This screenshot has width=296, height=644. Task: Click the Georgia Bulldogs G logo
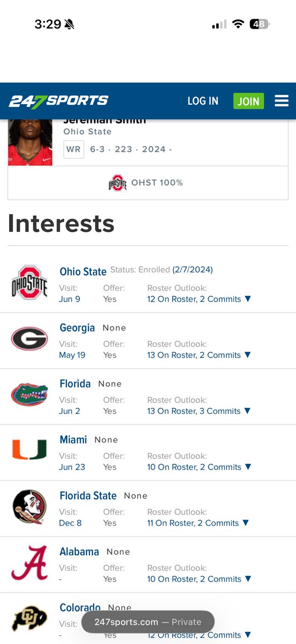click(29, 339)
